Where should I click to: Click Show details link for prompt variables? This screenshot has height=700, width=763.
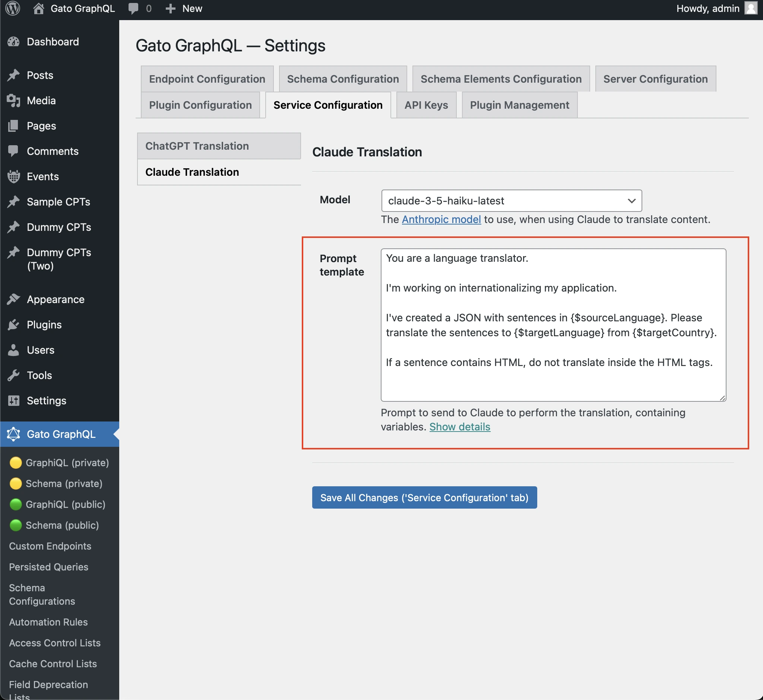[x=459, y=426]
